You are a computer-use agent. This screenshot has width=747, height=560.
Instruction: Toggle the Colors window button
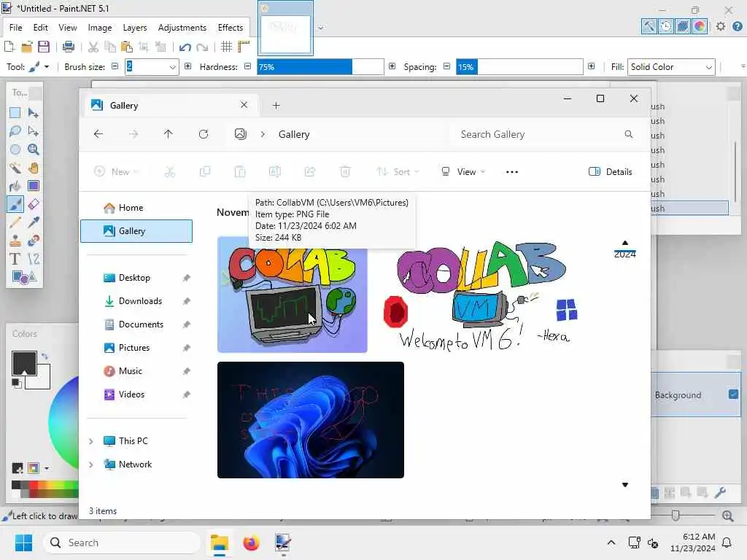pyautogui.click(x=700, y=26)
